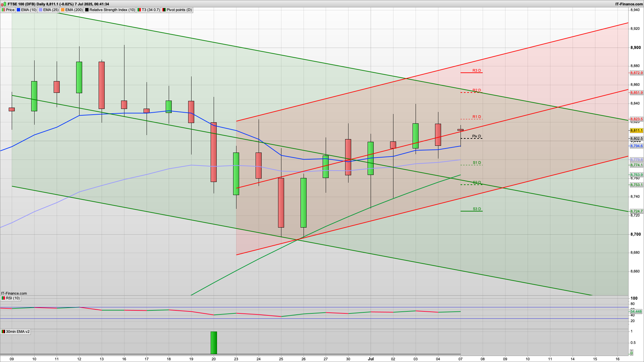Select the S3 D support level label
Viewport: 644px width, 362px height.
coord(477,209)
